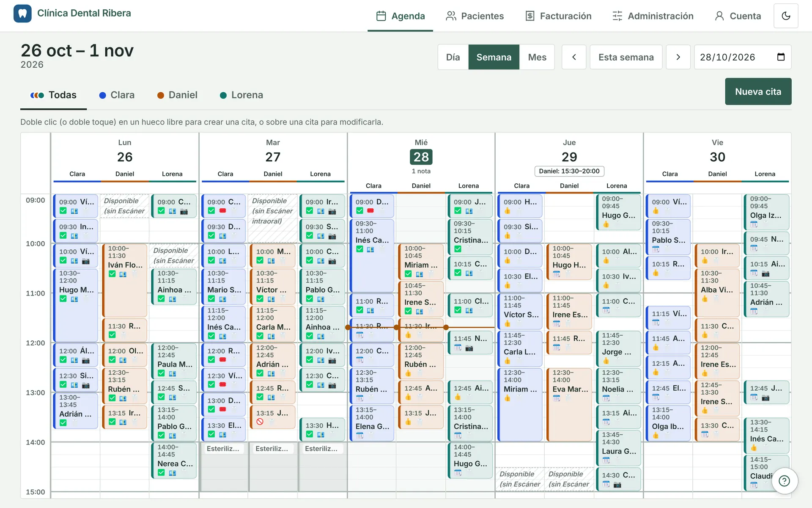Click Daniel's orange color dot filter

(161, 95)
